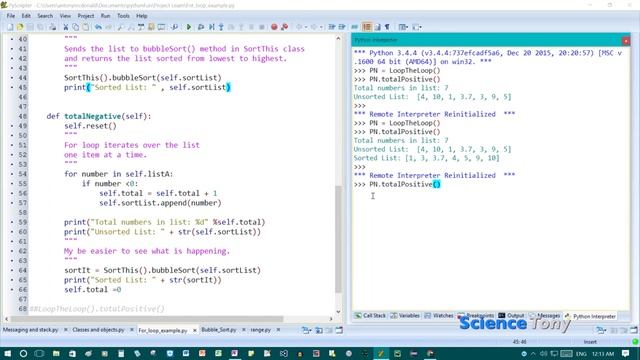640x360 pixels.
Task: Click the Print toolbar icon
Action: (53, 27)
